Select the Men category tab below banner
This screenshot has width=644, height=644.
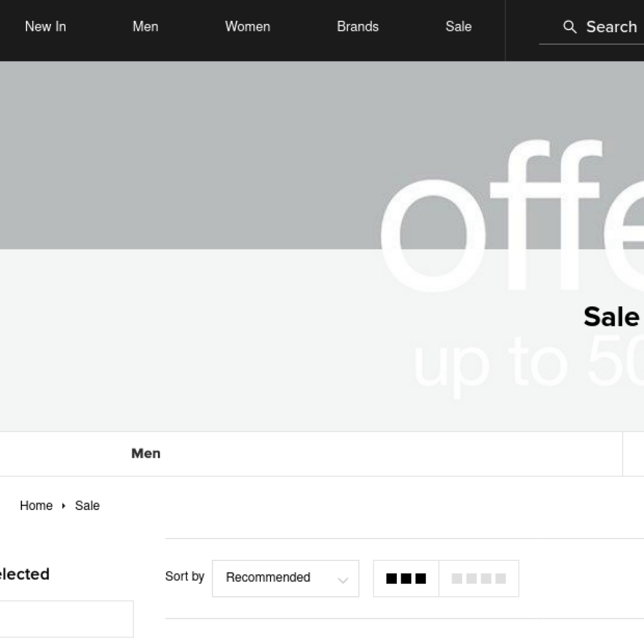(146, 453)
